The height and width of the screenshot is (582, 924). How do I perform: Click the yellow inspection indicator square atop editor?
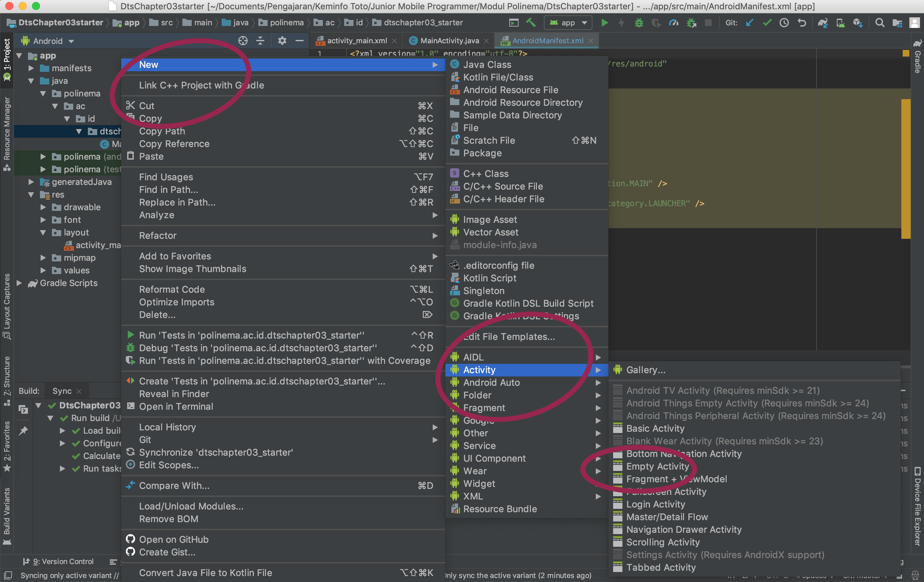click(x=906, y=53)
